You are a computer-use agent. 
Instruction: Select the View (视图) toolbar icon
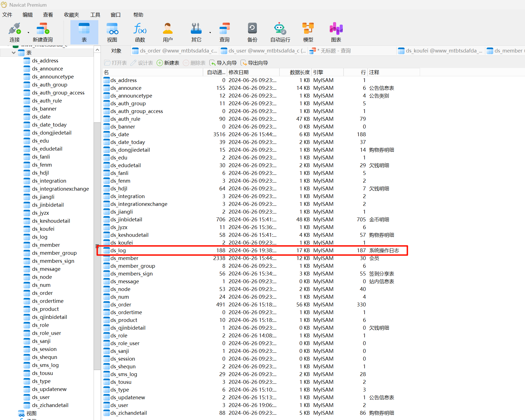(112, 32)
